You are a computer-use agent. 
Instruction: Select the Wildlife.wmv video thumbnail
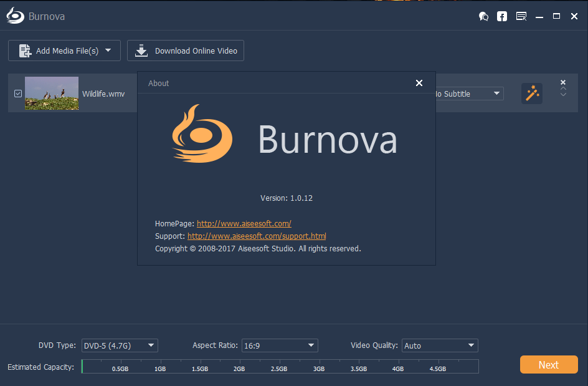(52, 93)
